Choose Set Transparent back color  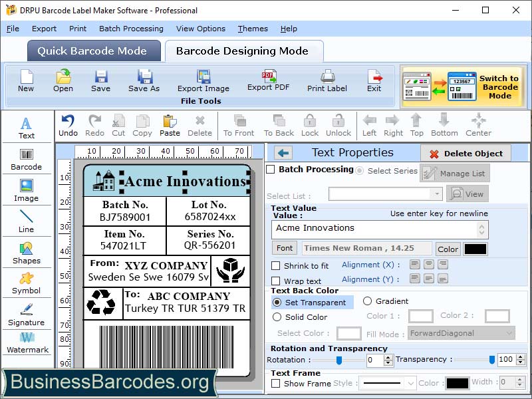coord(277,303)
